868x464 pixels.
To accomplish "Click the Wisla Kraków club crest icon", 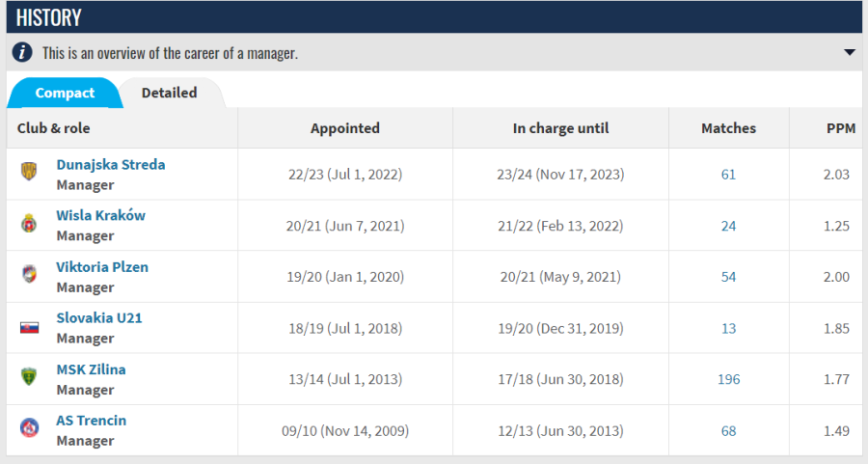I will (x=29, y=223).
